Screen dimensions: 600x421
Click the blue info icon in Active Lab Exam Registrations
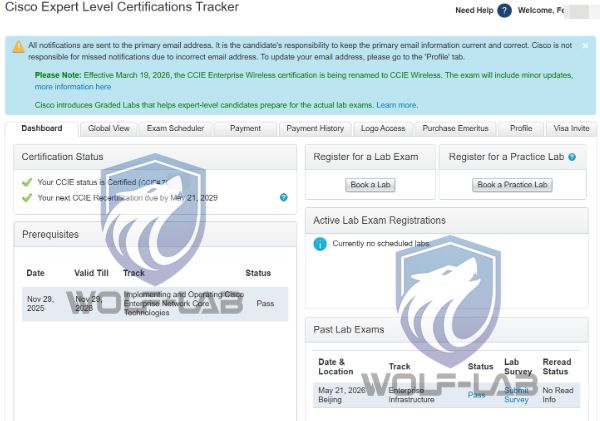(320, 244)
